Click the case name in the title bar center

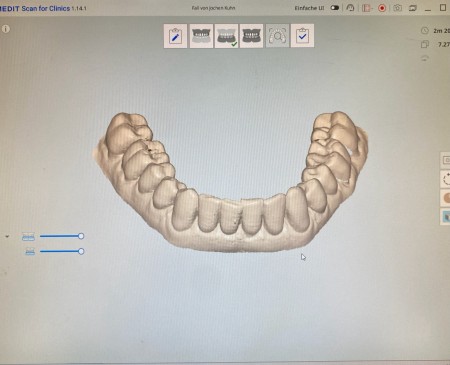pos(213,8)
